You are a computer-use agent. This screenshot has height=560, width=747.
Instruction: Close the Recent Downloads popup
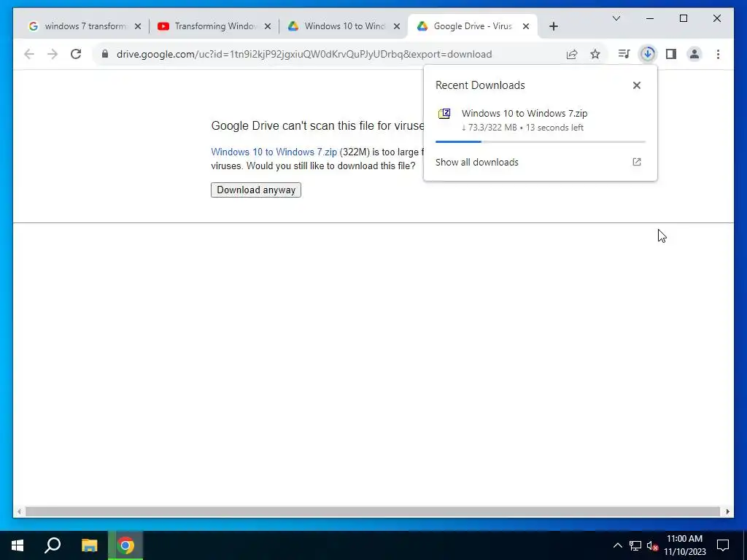(636, 85)
